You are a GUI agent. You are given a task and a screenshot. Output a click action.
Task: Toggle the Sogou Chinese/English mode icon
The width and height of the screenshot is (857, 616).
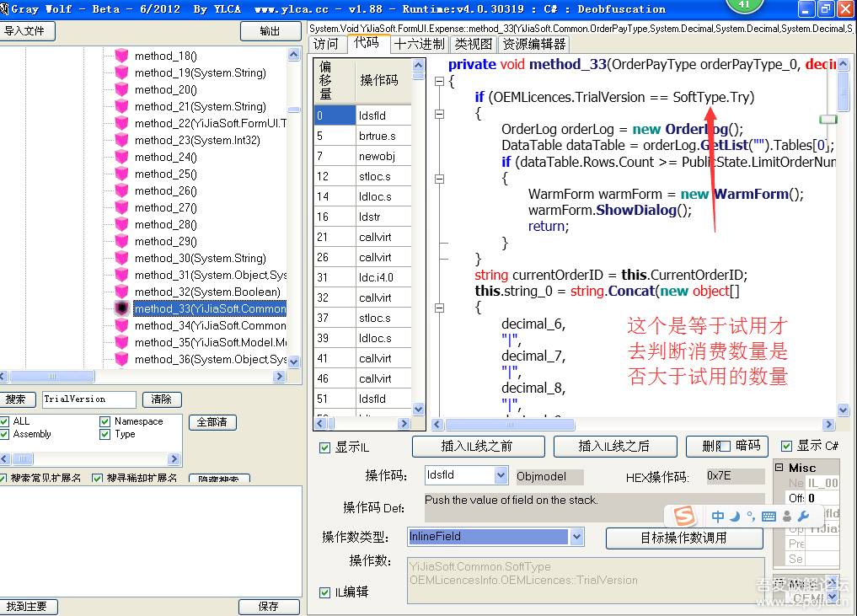click(x=717, y=517)
